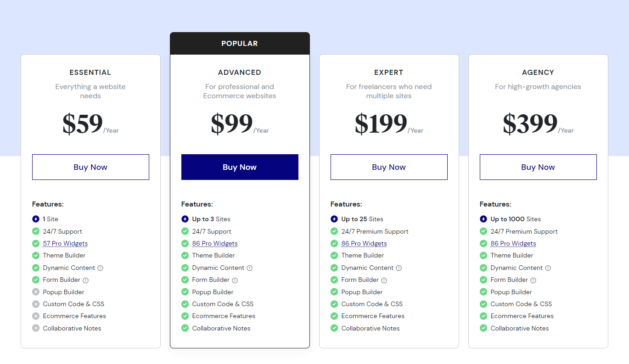The width and height of the screenshot is (629, 364).
Task: Click the info icon next to Advanced's Form Builder
Action: pos(235,280)
